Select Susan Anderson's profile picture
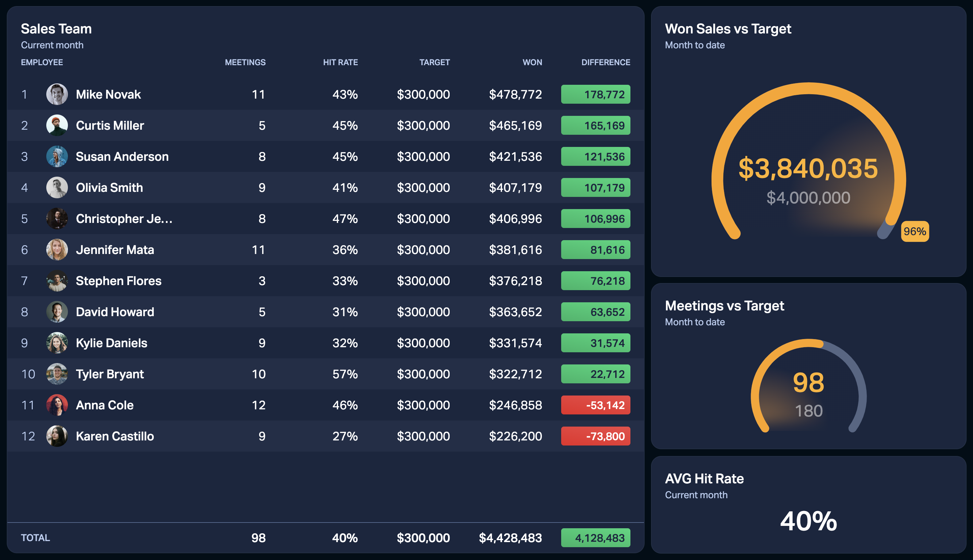The image size is (973, 560). click(57, 156)
